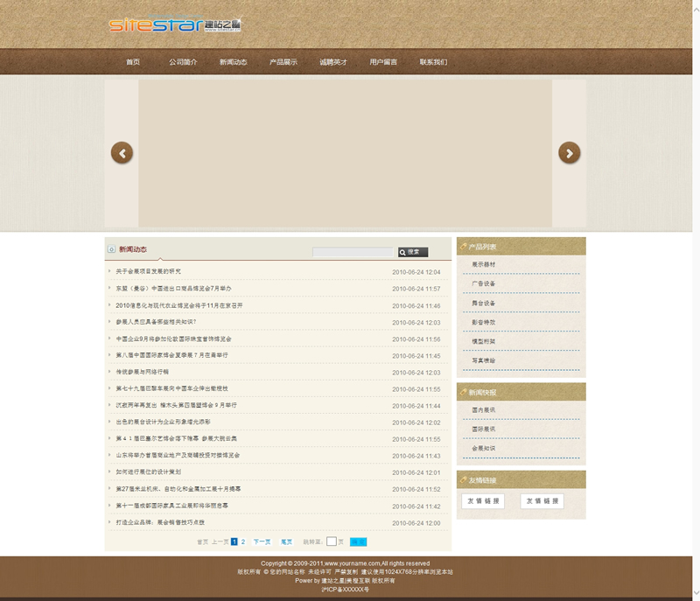
Task: Open article 关于会展项目发展的研究
Action: coord(149,272)
